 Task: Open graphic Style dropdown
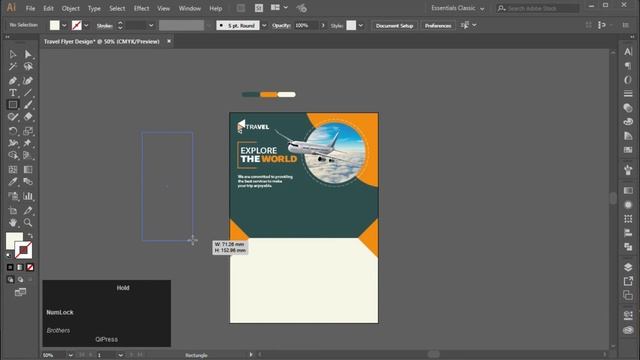tap(361, 25)
